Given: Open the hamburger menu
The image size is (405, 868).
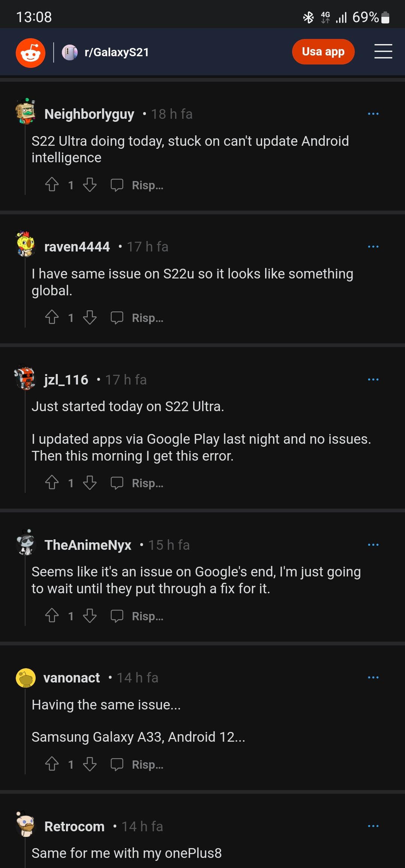Looking at the screenshot, I should (x=383, y=52).
